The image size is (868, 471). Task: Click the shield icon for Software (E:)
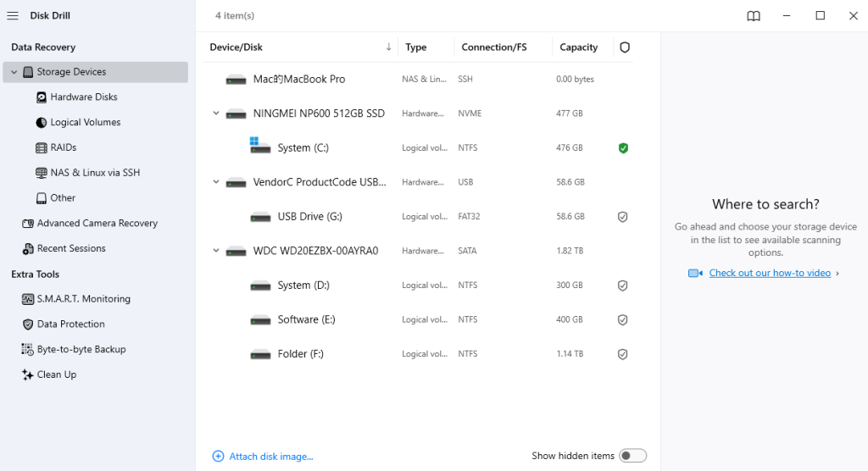click(x=623, y=320)
